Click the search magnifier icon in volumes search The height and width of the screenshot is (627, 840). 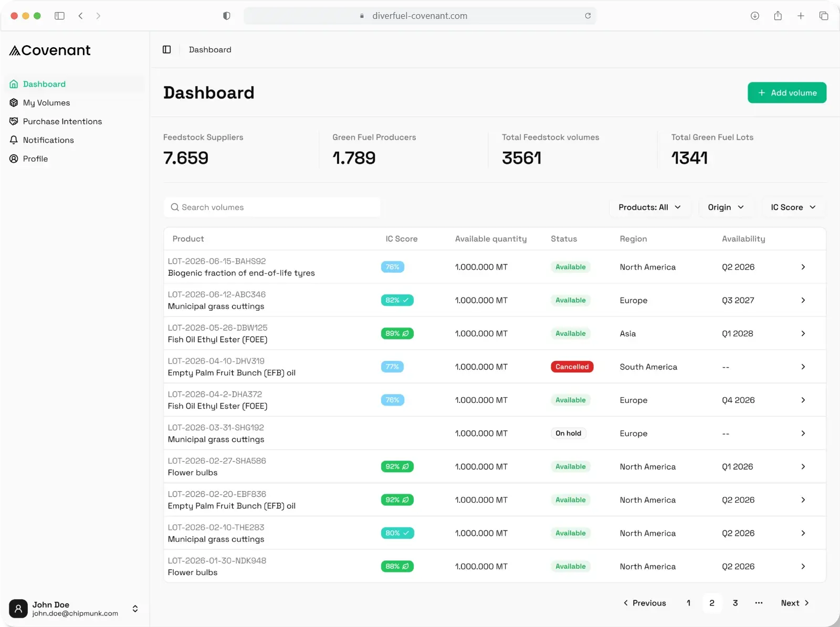click(x=175, y=207)
